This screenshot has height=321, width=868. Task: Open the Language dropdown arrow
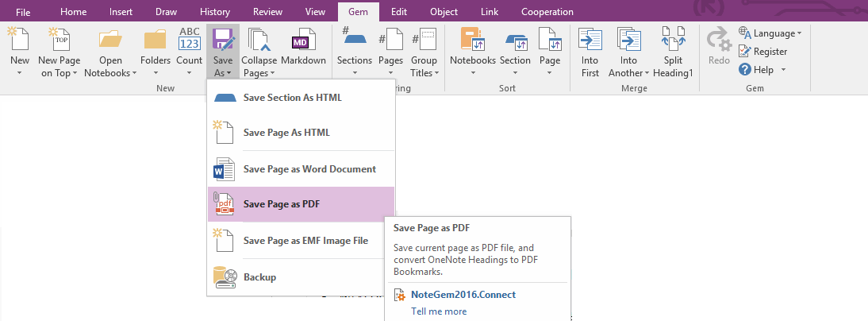(x=799, y=34)
